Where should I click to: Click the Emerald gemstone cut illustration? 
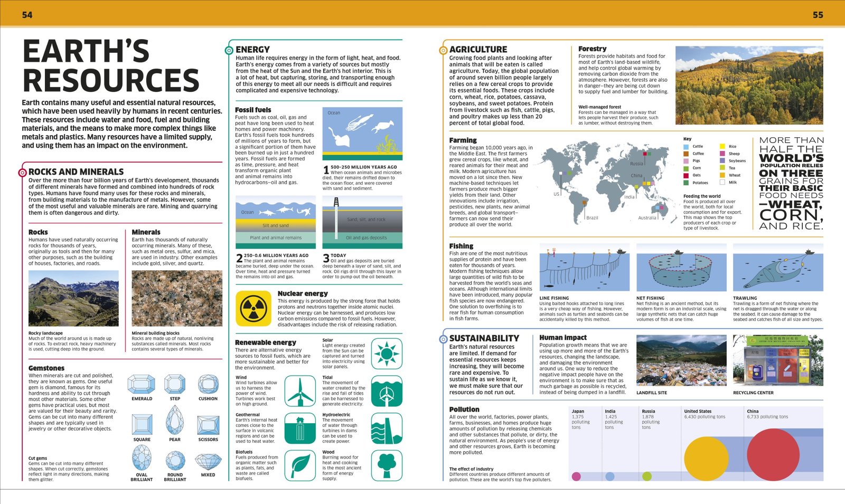point(142,384)
